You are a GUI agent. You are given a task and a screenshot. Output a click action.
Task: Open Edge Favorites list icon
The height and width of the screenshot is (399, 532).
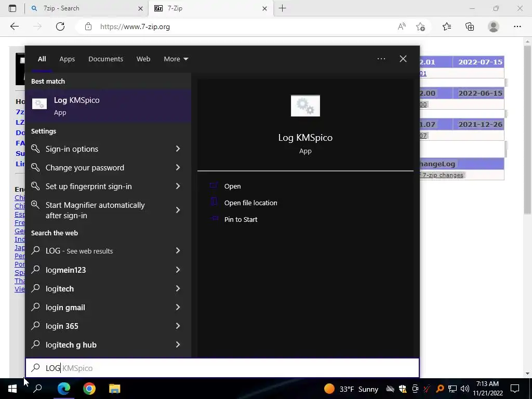pos(446,26)
